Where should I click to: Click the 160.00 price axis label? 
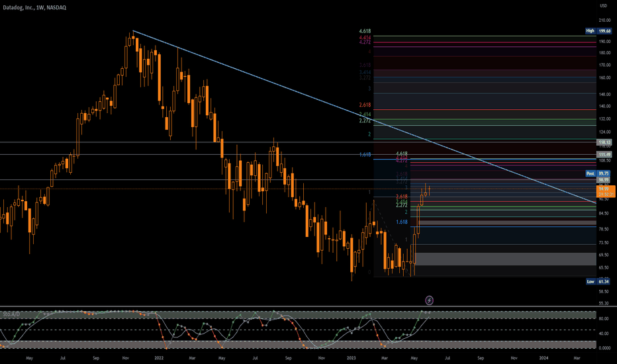pos(604,78)
